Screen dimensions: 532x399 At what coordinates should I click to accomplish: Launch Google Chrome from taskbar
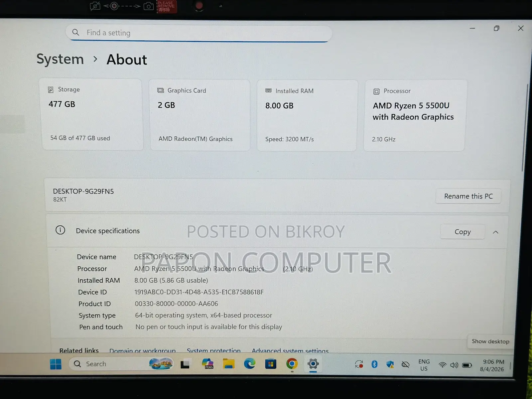pyautogui.click(x=292, y=364)
